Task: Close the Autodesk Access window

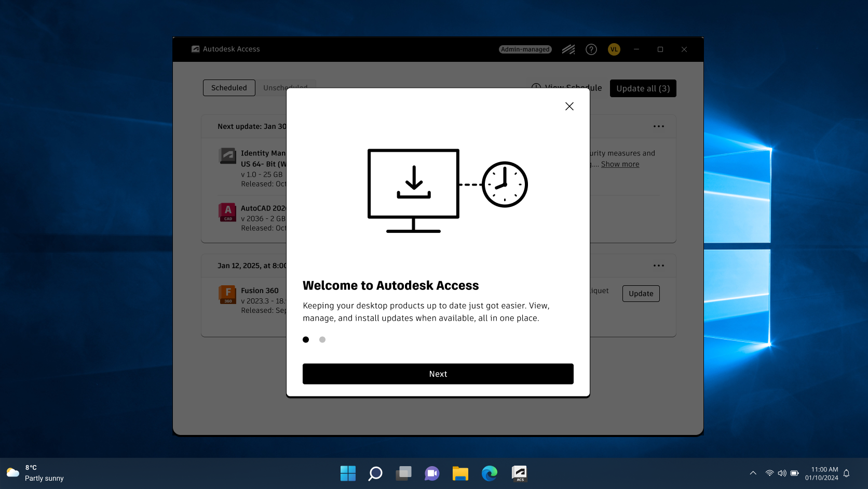Action: click(x=684, y=49)
